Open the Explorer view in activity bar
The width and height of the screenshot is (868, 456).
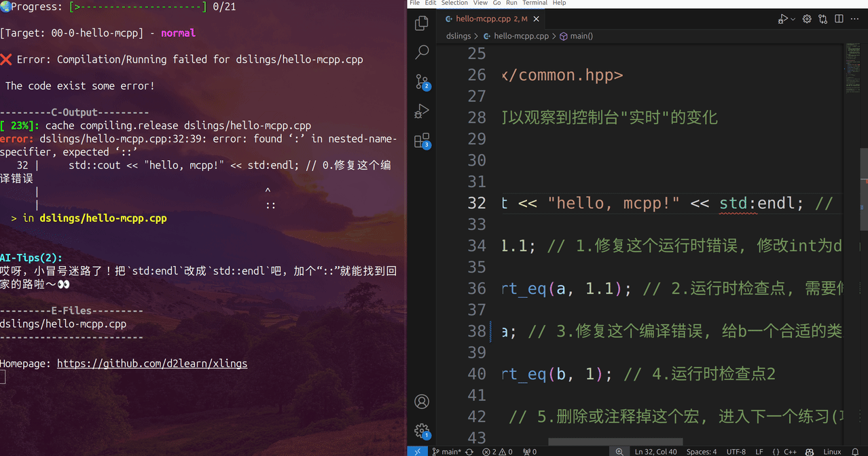point(422,23)
